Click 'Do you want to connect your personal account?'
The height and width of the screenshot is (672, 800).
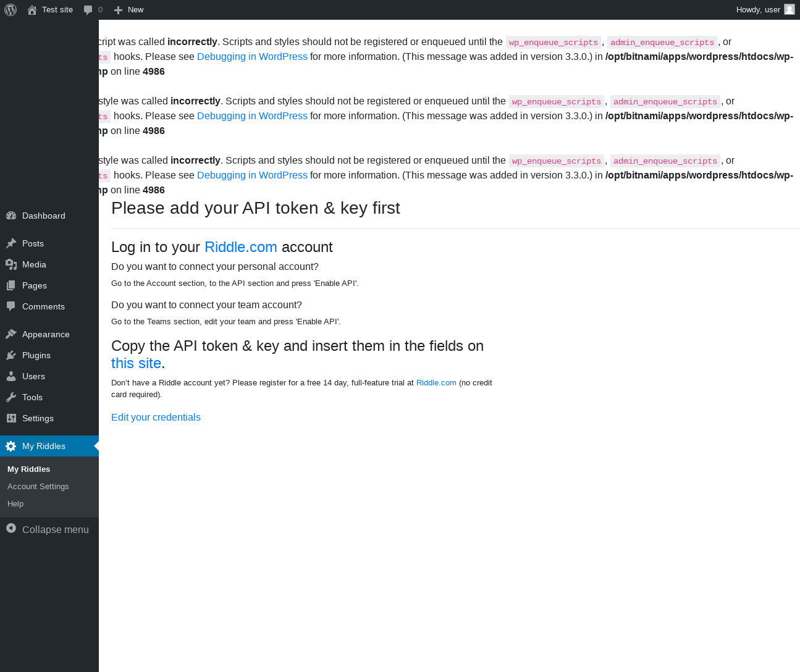(215, 267)
